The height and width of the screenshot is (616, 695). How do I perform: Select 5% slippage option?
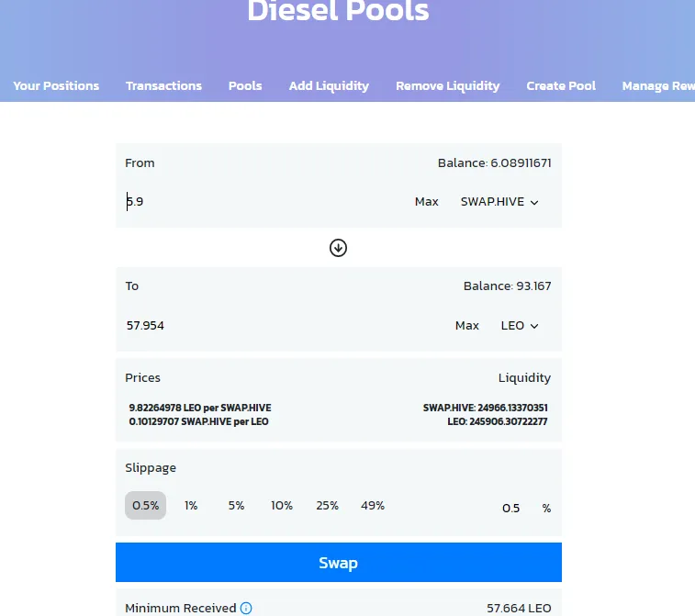[236, 505]
